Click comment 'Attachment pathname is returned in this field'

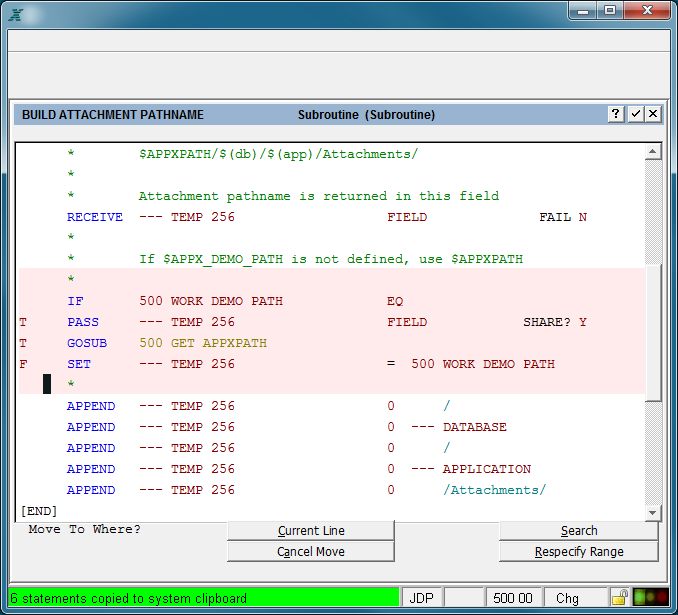click(x=319, y=196)
